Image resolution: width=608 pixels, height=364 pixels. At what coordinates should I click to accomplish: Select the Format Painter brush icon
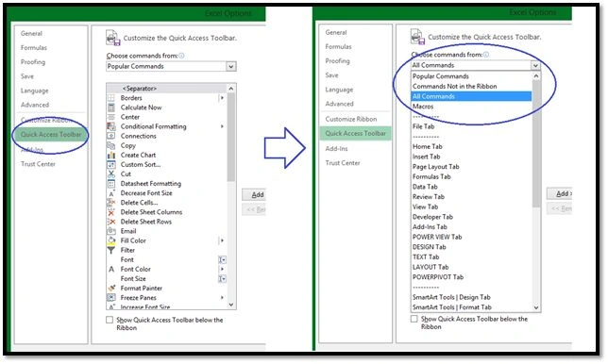(111, 289)
